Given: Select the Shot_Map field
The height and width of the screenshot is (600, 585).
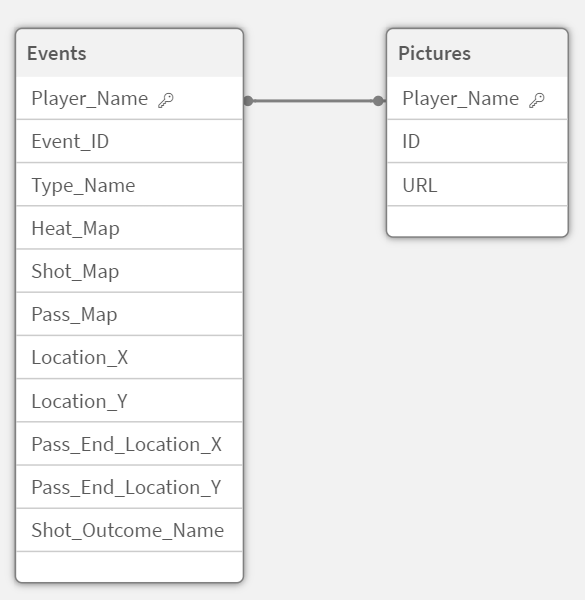Looking at the screenshot, I should coord(129,271).
